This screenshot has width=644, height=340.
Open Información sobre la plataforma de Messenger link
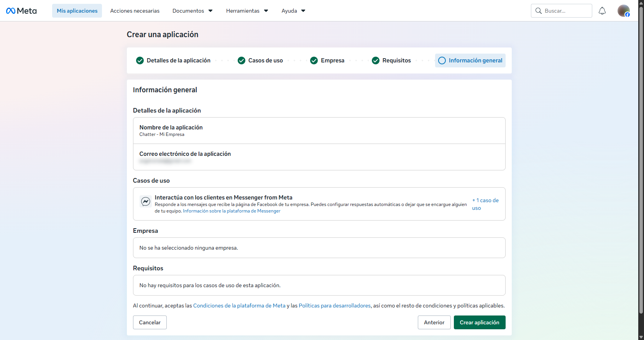(232, 211)
